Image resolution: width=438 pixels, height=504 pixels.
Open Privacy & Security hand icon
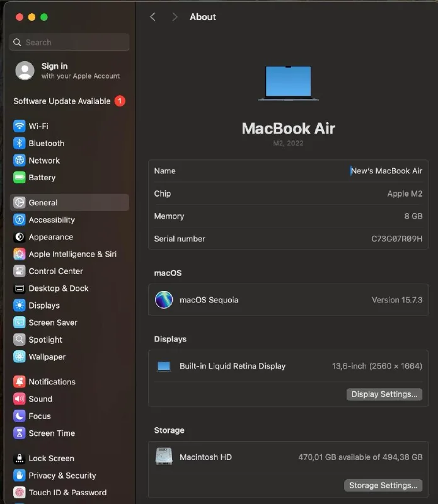pos(20,476)
